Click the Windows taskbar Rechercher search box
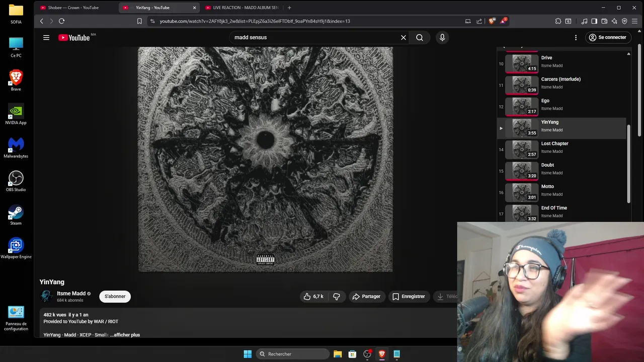Viewport: 644px width, 362px height. (x=293, y=354)
